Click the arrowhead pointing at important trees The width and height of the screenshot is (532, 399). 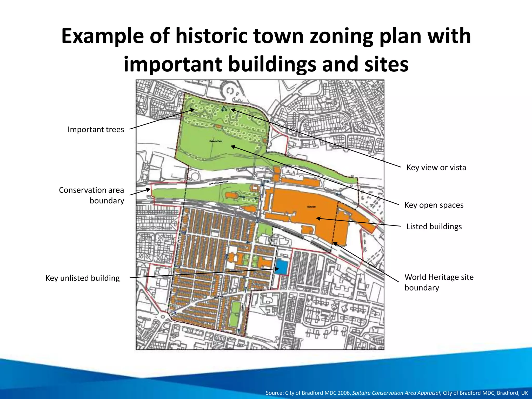point(193,110)
